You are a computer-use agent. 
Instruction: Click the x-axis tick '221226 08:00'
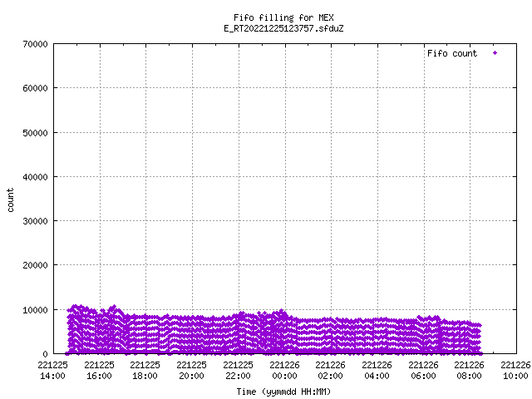click(x=470, y=371)
